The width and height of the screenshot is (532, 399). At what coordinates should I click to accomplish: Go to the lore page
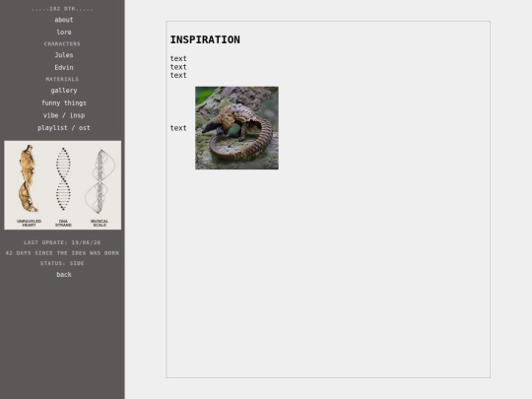point(64,33)
